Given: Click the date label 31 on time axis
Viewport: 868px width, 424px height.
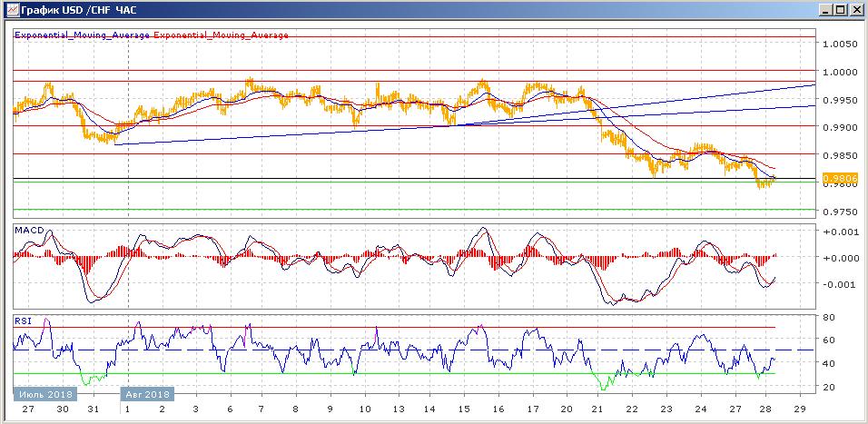Looking at the screenshot, I should (94, 410).
